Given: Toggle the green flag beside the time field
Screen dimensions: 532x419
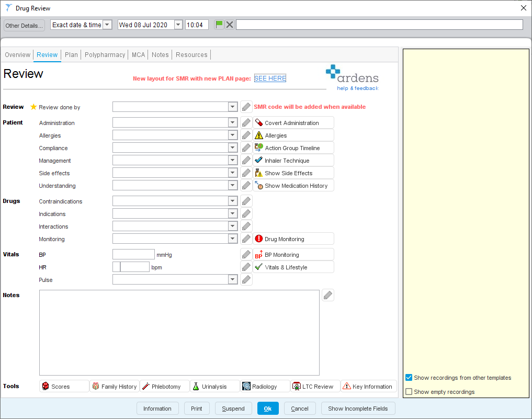Looking at the screenshot, I should tap(219, 24).
